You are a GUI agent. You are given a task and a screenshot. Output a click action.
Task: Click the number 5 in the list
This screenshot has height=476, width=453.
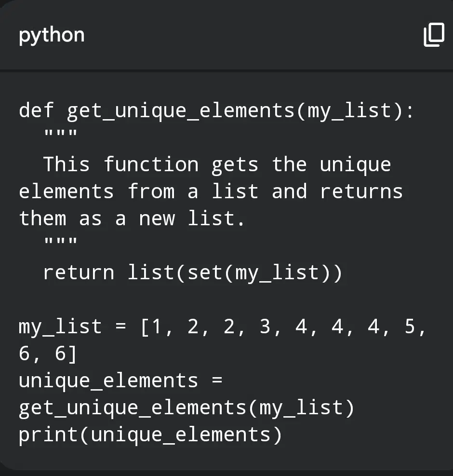tap(410, 326)
